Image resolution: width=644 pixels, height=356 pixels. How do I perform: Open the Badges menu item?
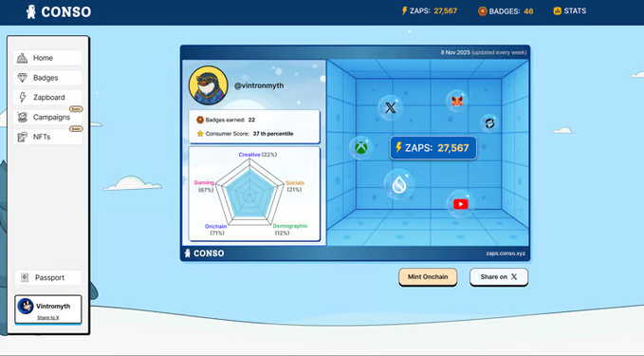(x=47, y=78)
